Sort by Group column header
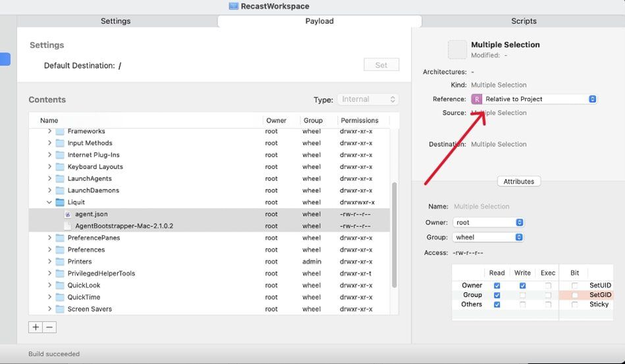Image resolution: width=625 pixels, height=364 pixels. point(318,120)
